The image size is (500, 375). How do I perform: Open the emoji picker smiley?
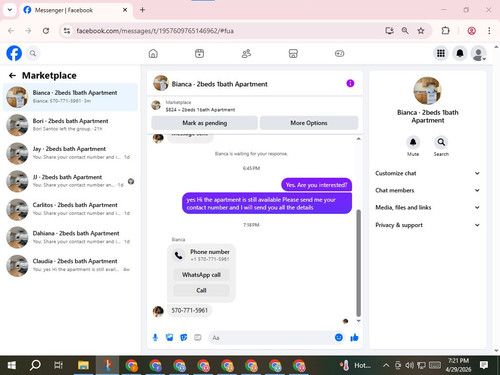click(x=339, y=338)
